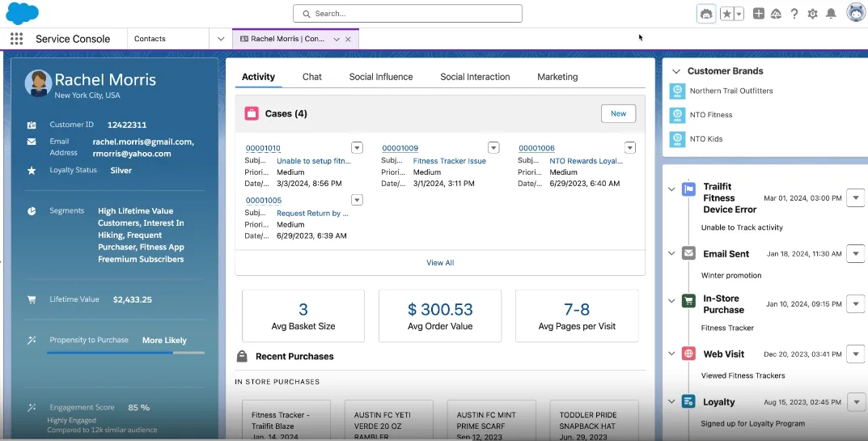Click the Propensity to Purchase wand icon

[x=32, y=340]
